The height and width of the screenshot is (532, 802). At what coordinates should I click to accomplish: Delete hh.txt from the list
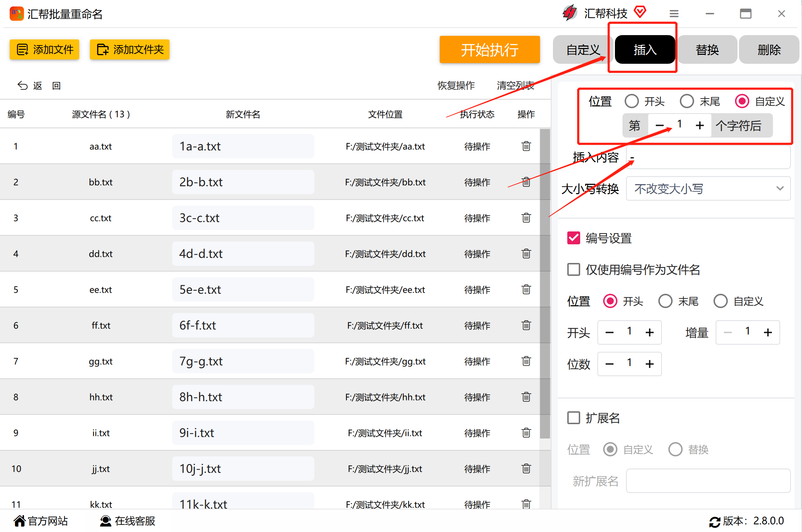click(x=526, y=397)
